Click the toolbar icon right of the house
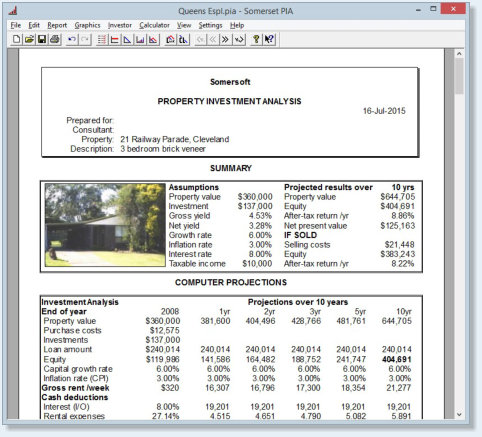 [183, 39]
